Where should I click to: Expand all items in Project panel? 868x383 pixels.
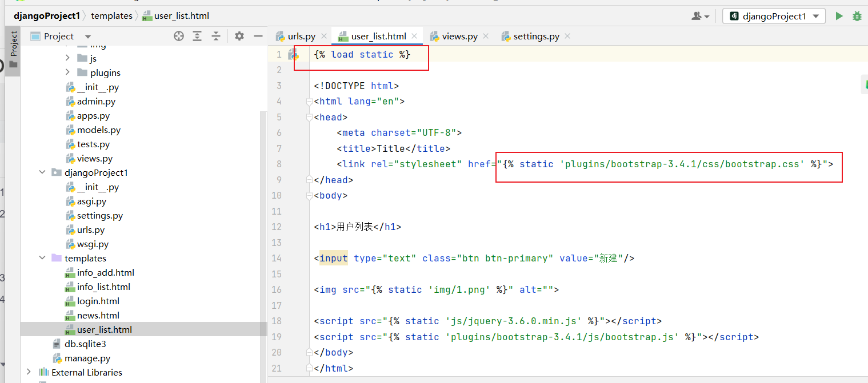[197, 36]
